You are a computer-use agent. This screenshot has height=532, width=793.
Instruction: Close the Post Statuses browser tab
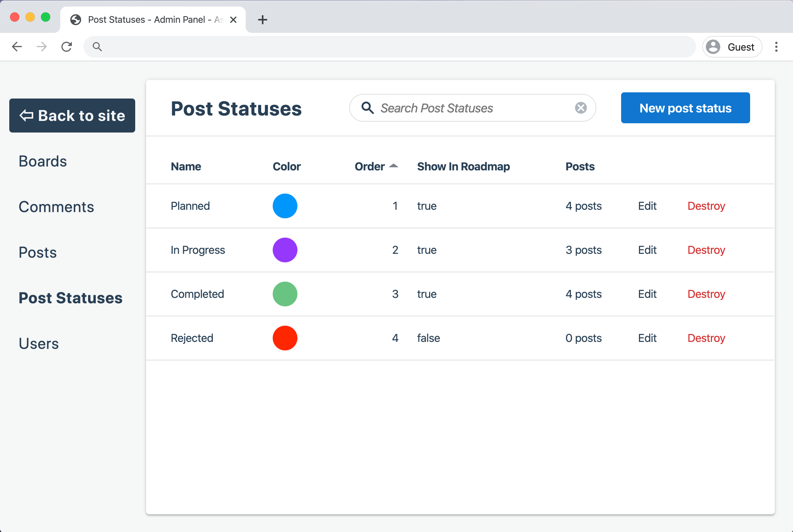233,20
